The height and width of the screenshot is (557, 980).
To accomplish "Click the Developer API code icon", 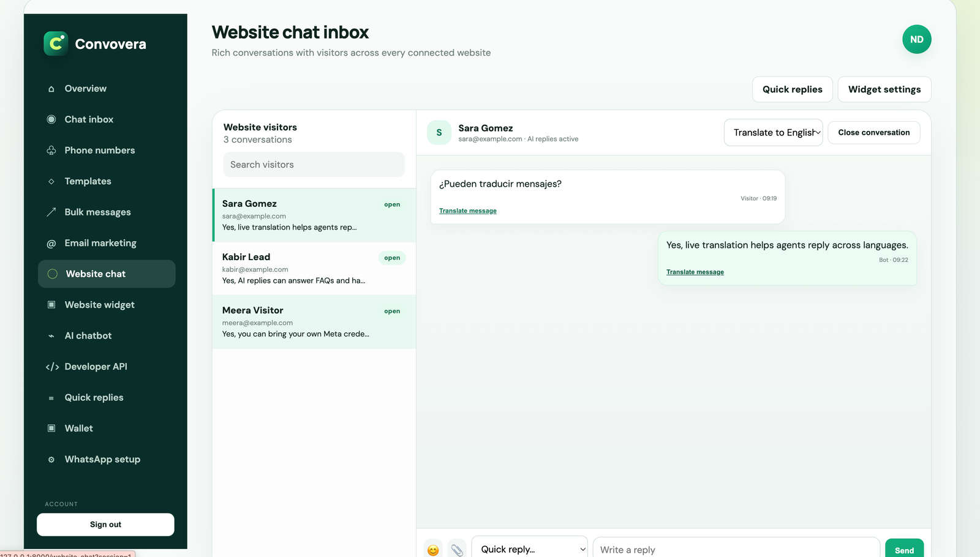I will (x=52, y=367).
